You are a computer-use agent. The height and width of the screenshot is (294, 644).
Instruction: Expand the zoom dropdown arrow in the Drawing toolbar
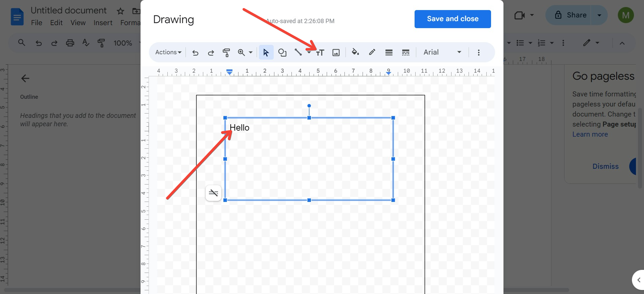[x=251, y=53]
